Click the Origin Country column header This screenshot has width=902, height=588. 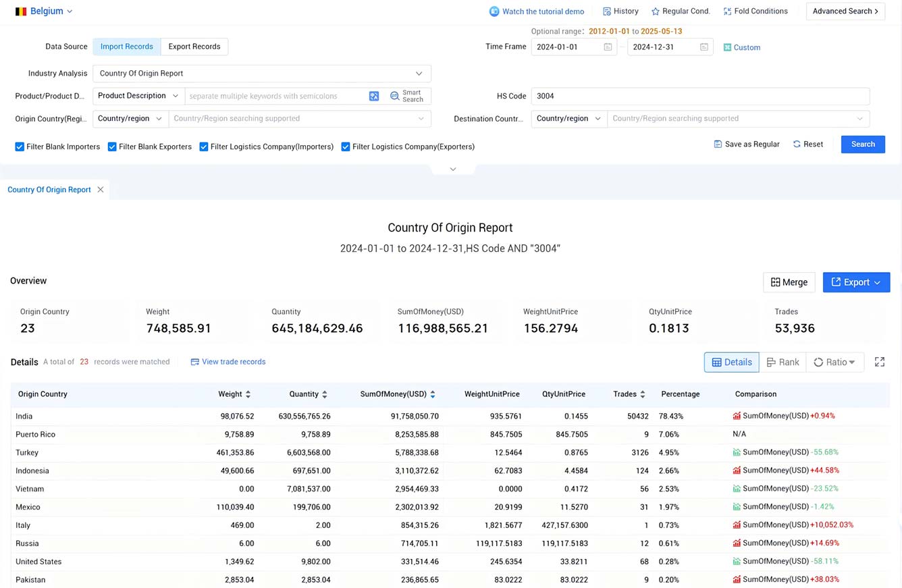[x=43, y=394]
